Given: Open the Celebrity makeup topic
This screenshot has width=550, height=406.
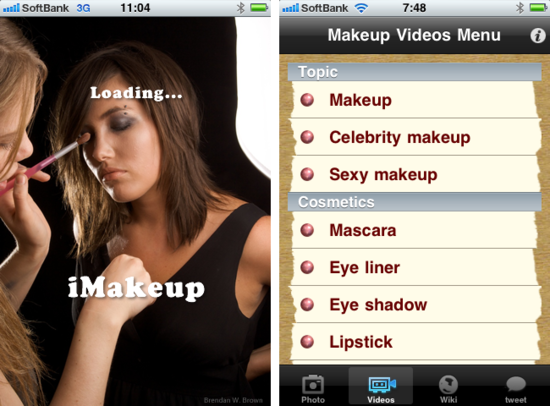Looking at the screenshot, I should coord(415,137).
